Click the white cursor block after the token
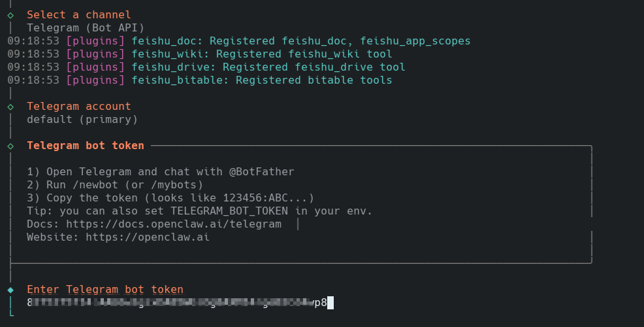The image size is (644, 327). [x=330, y=302]
